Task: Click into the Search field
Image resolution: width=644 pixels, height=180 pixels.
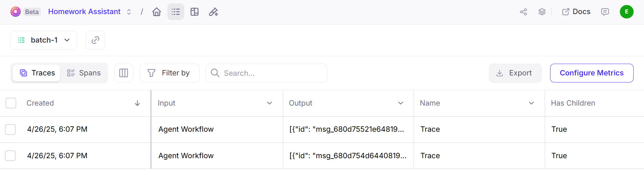Action: click(x=266, y=73)
